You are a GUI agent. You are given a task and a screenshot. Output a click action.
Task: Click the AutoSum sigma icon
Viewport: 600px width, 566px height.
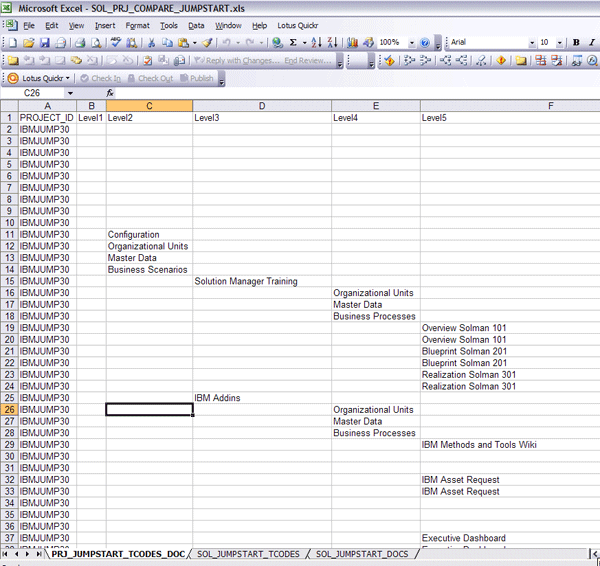coord(293,43)
